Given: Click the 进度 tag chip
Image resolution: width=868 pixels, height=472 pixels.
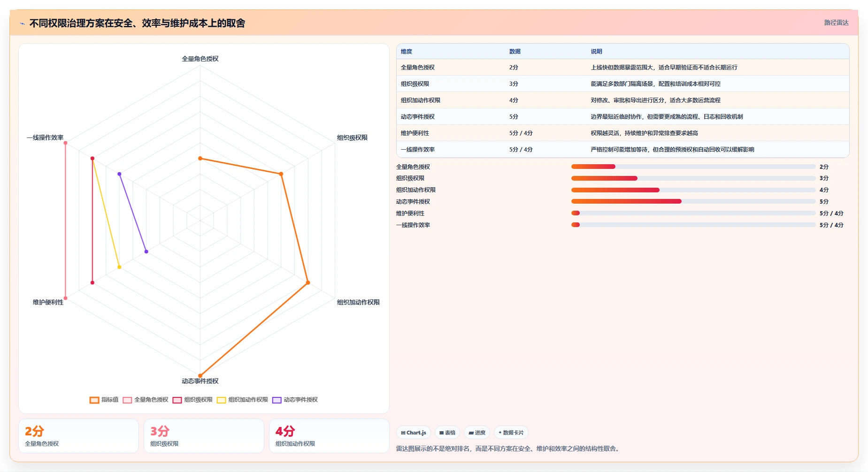Looking at the screenshot, I should [477, 433].
